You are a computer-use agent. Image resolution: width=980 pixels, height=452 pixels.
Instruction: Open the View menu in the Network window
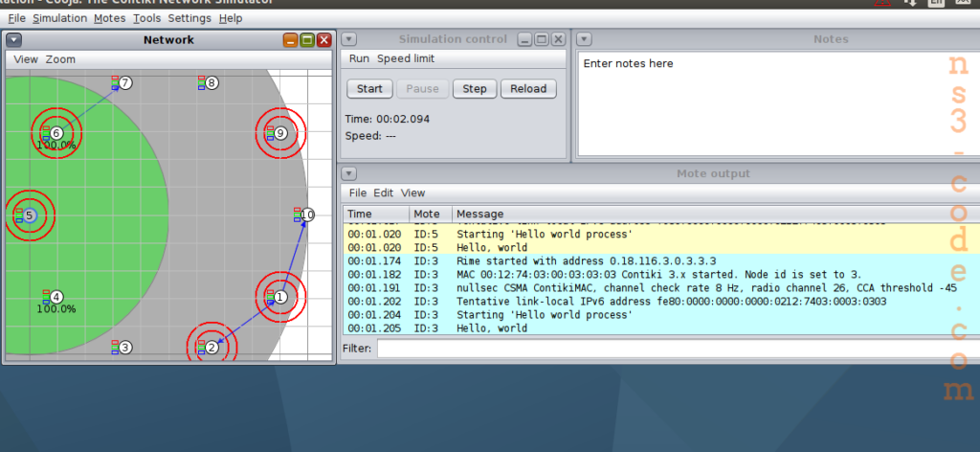click(x=26, y=59)
